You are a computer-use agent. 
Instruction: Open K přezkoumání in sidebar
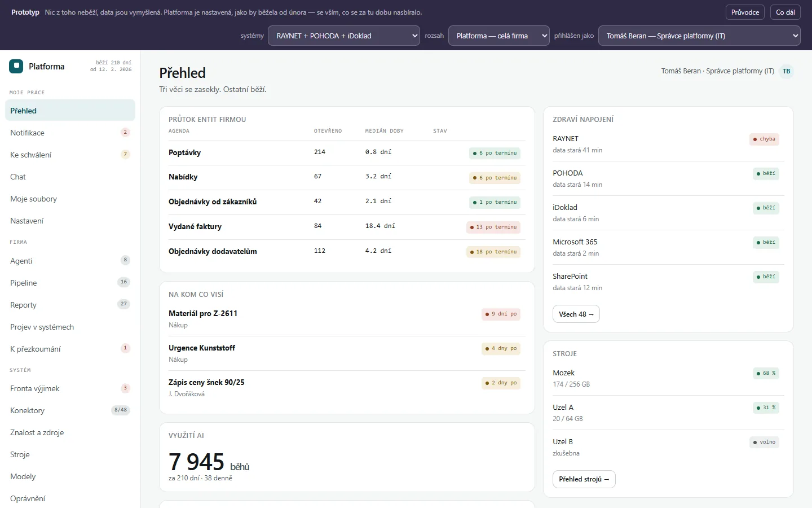[70, 349]
